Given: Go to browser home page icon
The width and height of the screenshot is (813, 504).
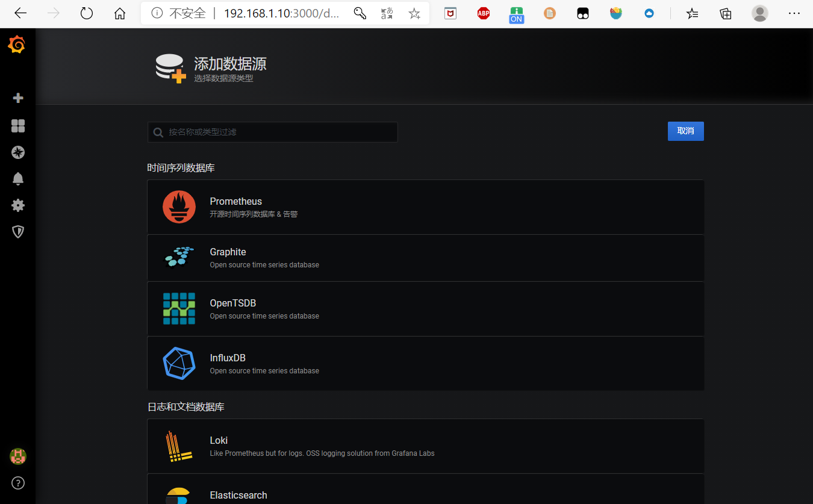Looking at the screenshot, I should (120, 13).
